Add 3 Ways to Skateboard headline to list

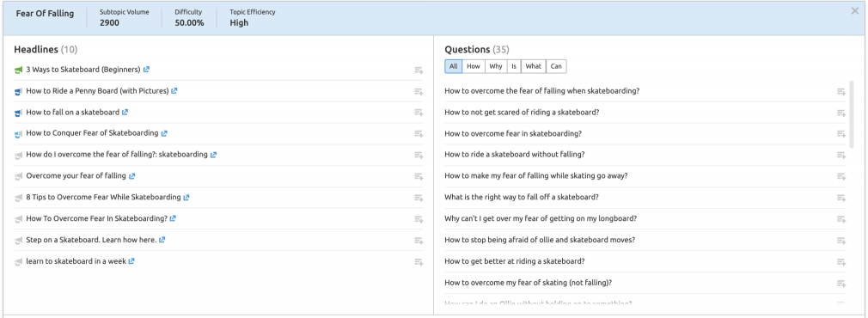pyautogui.click(x=419, y=70)
